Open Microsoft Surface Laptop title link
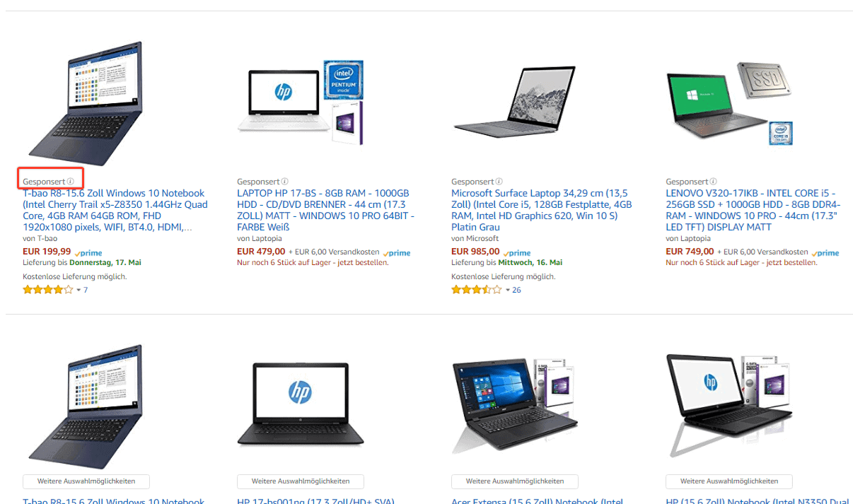This screenshot has width=853, height=504. pyautogui.click(x=542, y=210)
